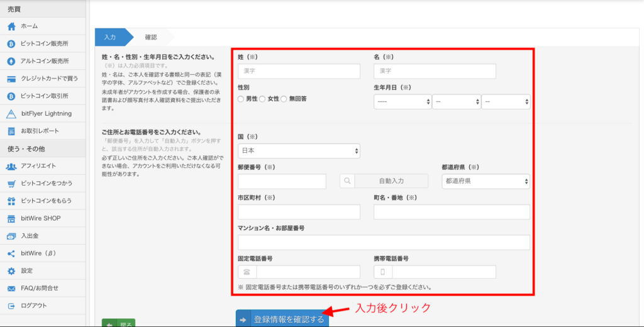Go to アフィリエイト in sidebar
This screenshot has width=644, height=327.
(x=43, y=166)
